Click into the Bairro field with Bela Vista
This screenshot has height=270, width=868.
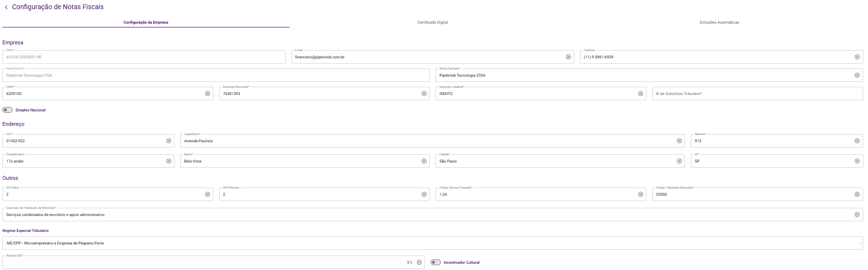(x=299, y=161)
